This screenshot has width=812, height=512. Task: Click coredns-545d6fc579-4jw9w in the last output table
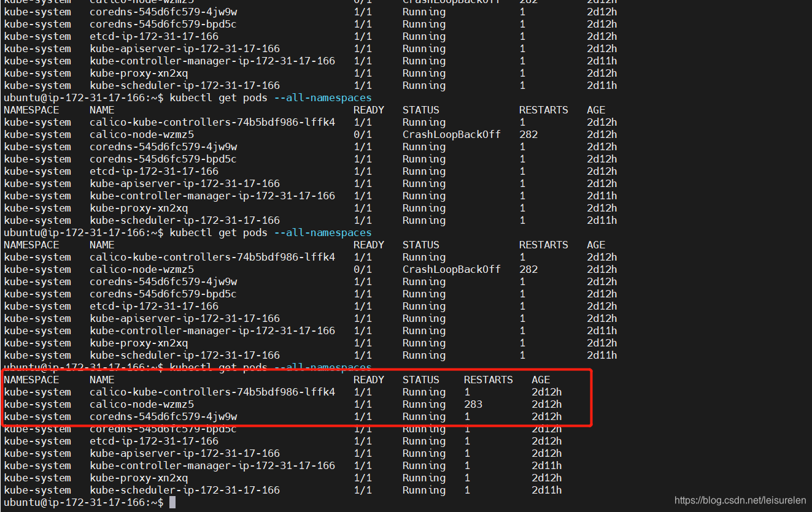tap(163, 416)
